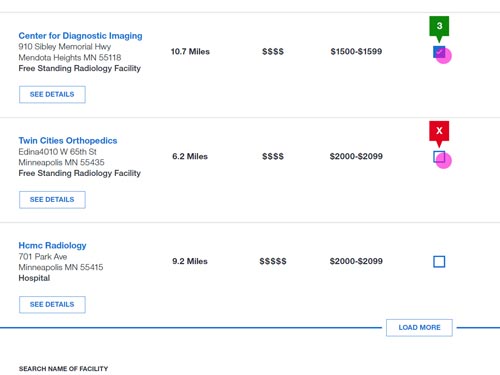Viewport: 500px width, 375px height.
Task: Open Hcmc Radiology facility link
Action: pyautogui.click(x=52, y=246)
